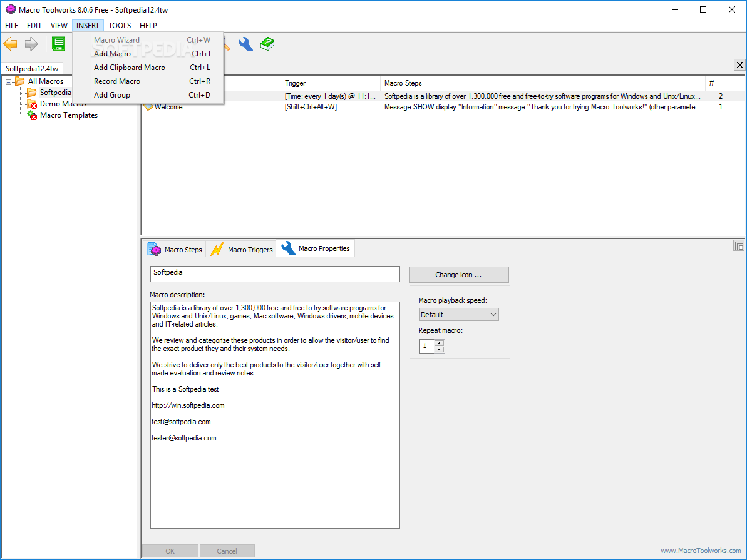The height and width of the screenshot is (560, 747).
Task: Open the TOOLS menu
Action: [120, 25]
